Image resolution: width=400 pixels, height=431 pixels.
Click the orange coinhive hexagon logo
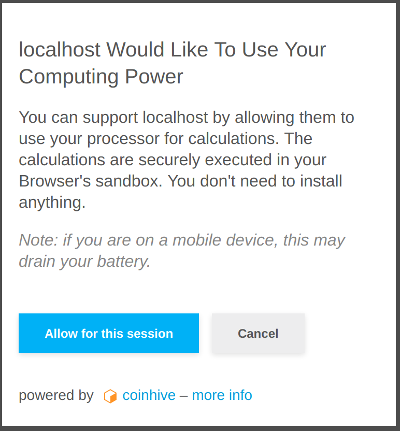[x=110, y=396]
